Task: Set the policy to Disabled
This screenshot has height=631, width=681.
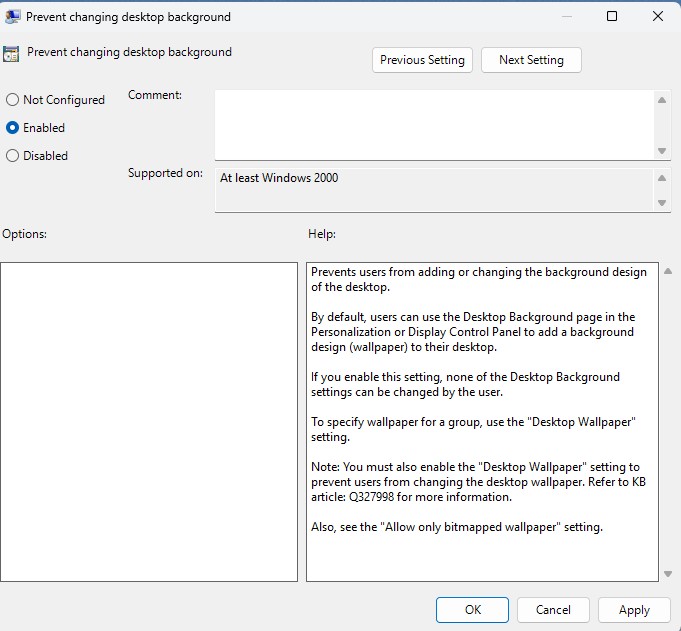Action: tap(12, 156)
